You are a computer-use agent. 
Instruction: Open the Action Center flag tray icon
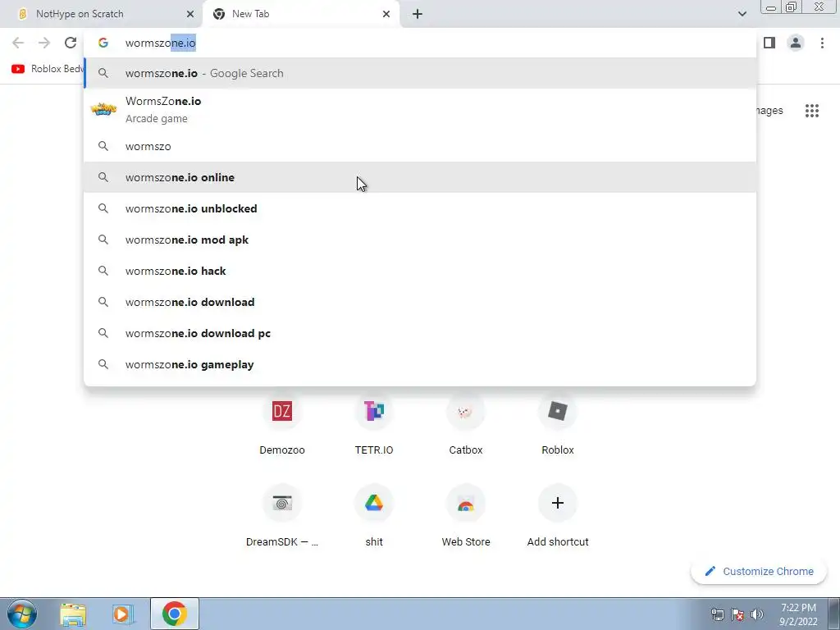[737, 614]
